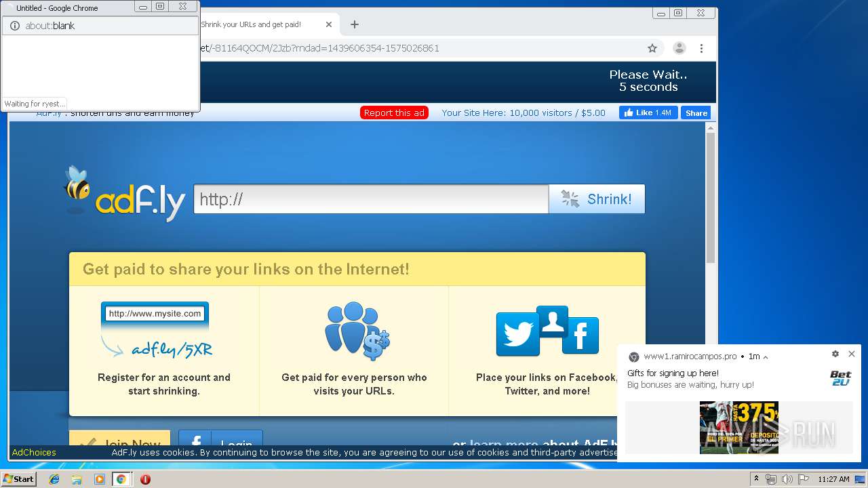Click the Bet2U logo in notification
This screenshot has width=868, height=488.
(x=841, y=378)
